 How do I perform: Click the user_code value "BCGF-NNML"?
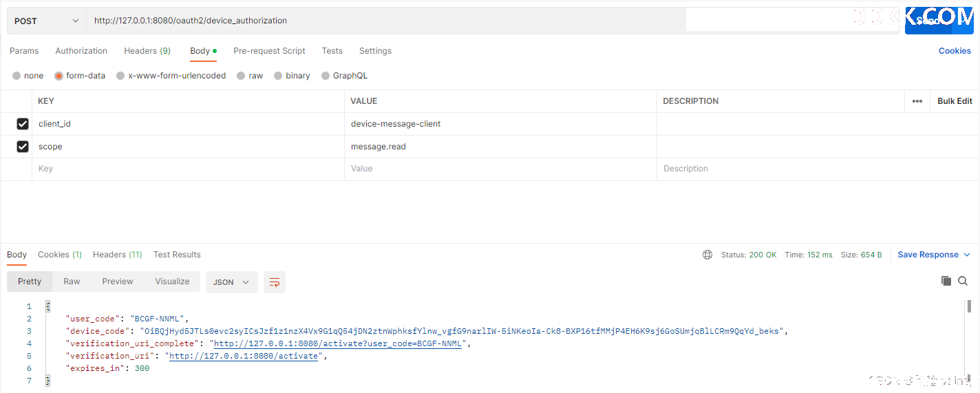point(159,319)
